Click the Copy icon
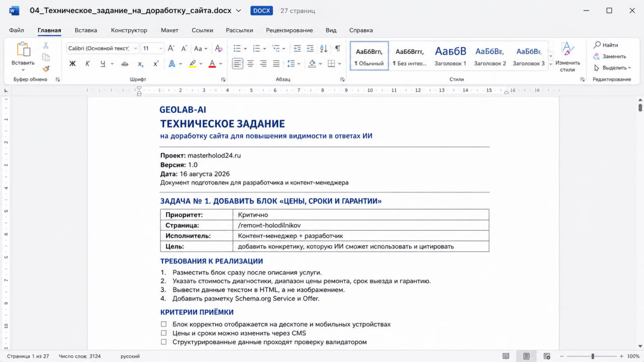The width and height of the screenshot is (644, 362). [x=46, y=57]
